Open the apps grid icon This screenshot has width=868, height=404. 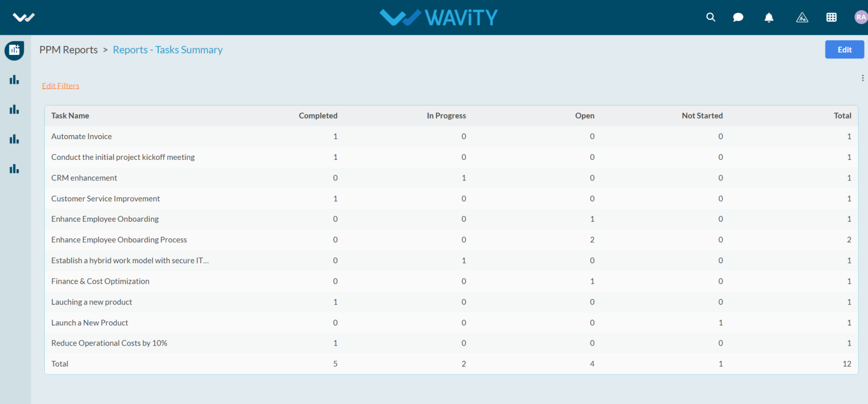pyautogui.click(x=831, y=17)
